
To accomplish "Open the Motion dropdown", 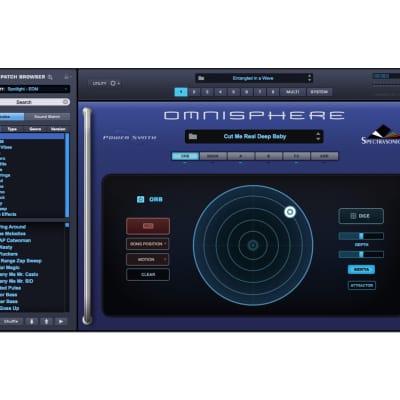I will [148, 259].
